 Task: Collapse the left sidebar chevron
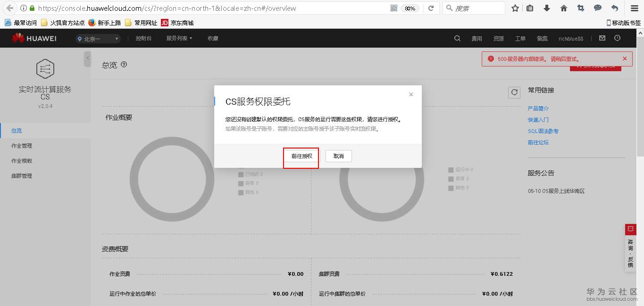click(x=88, y=58)
